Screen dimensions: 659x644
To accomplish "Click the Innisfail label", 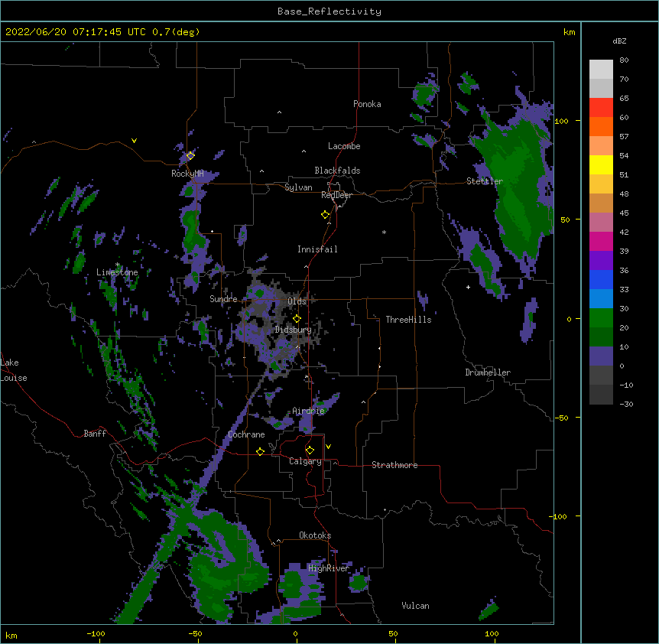I will [317, 249].
